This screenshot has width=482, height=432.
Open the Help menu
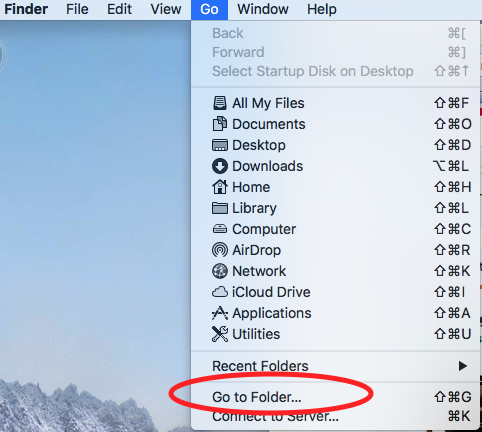[x=322, y=9]
